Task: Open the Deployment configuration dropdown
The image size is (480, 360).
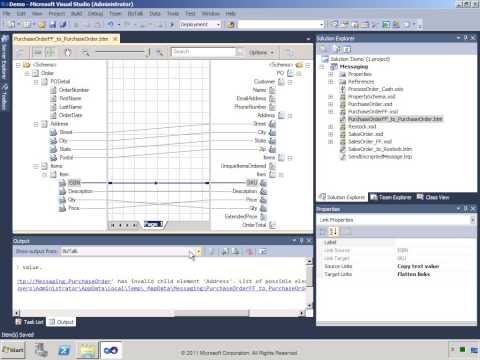Action: (x=219, y=24)
